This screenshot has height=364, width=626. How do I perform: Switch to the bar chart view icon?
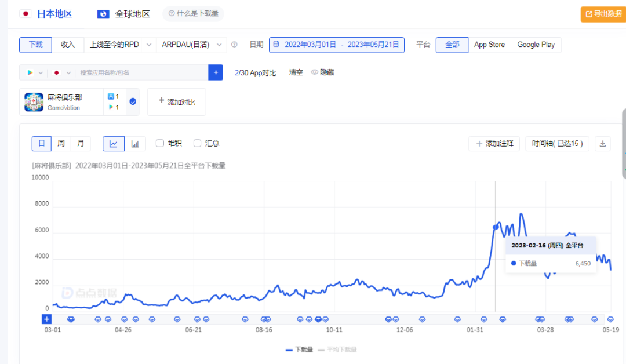pos(135,143)
